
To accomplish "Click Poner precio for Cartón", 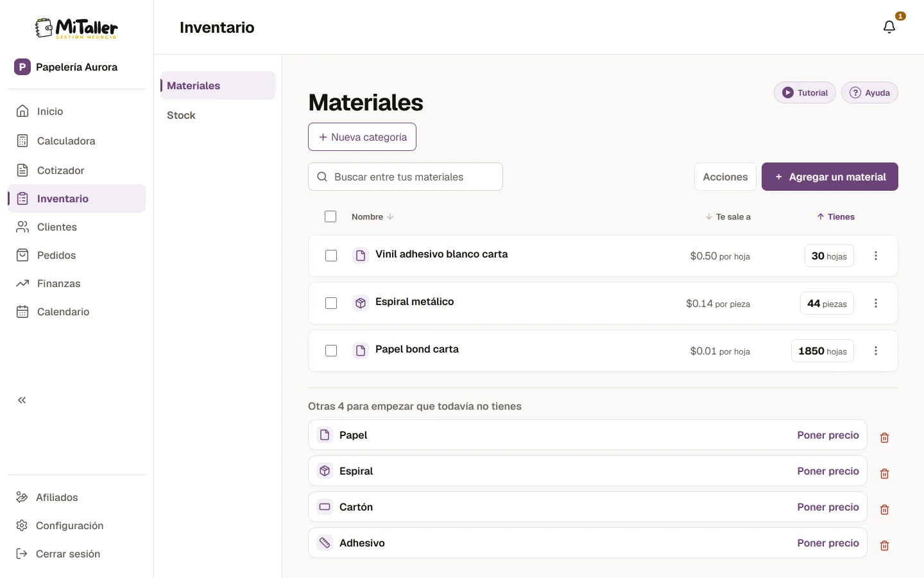I will coord(828,507).
